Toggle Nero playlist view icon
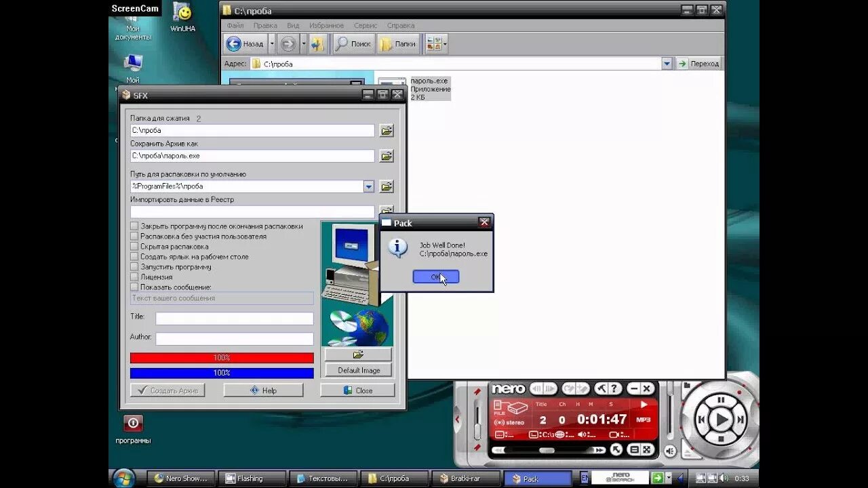 coord(634,449)
